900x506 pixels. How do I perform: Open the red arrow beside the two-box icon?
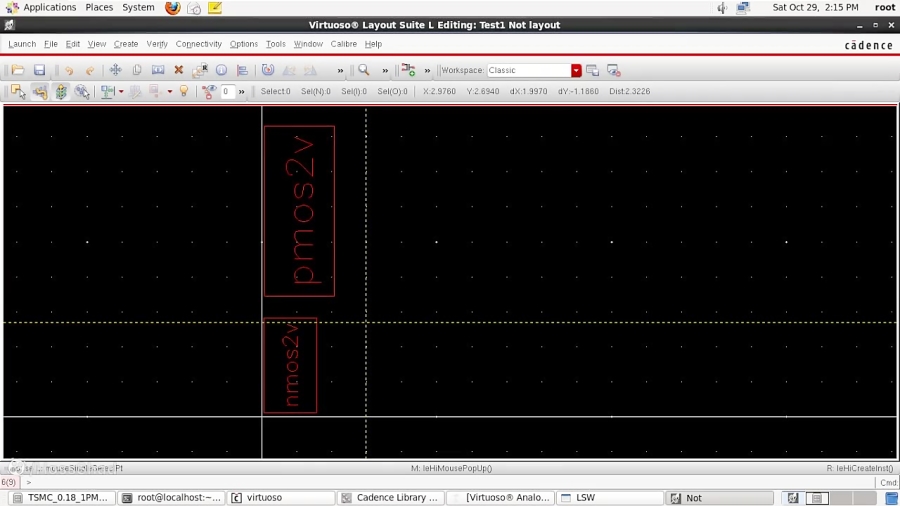pos(121,92)
